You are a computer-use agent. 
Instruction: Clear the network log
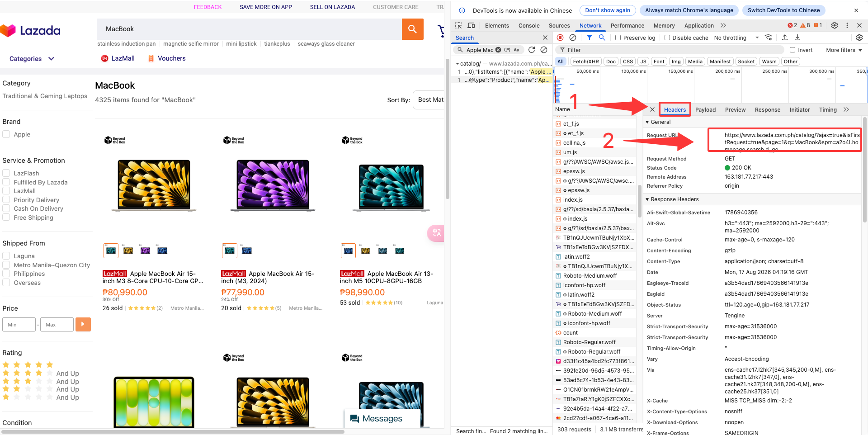573,38
